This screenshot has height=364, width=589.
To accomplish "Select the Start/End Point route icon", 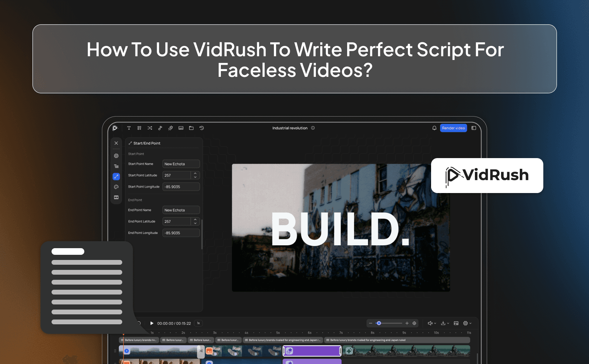I will [116, 176].
